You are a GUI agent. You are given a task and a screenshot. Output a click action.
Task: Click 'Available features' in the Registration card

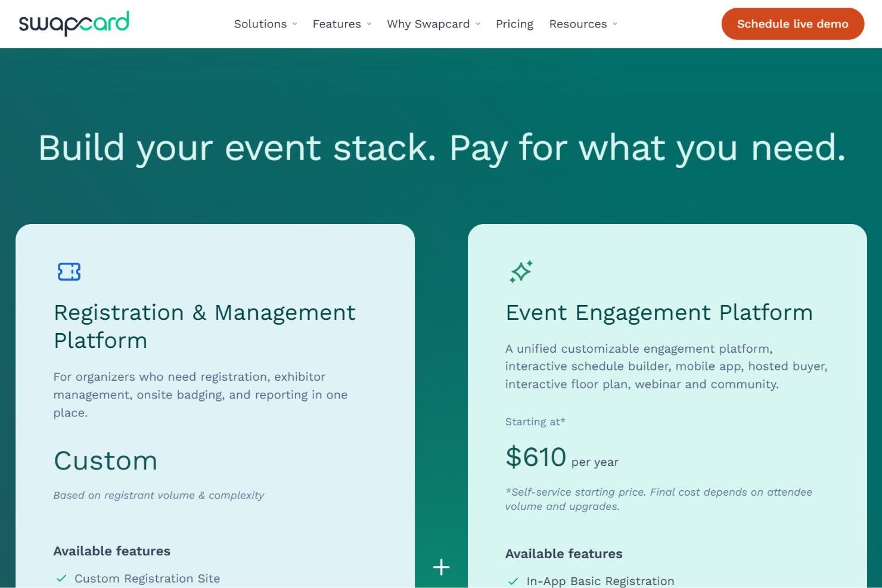point(112,551)
